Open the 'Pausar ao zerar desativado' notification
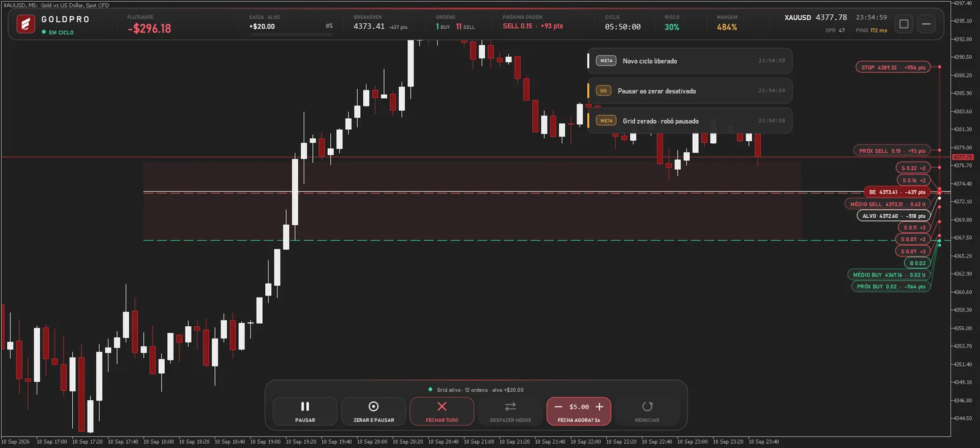This screenshot has height=448, width=980. tap(690, 91)
